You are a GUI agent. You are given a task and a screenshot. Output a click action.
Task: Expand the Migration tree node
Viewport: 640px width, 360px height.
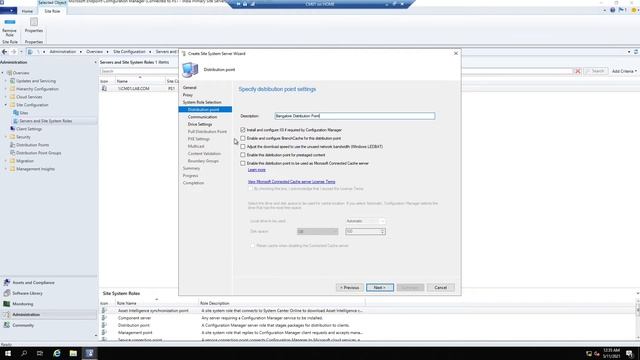pyautogui.click(x=6, y=161)
